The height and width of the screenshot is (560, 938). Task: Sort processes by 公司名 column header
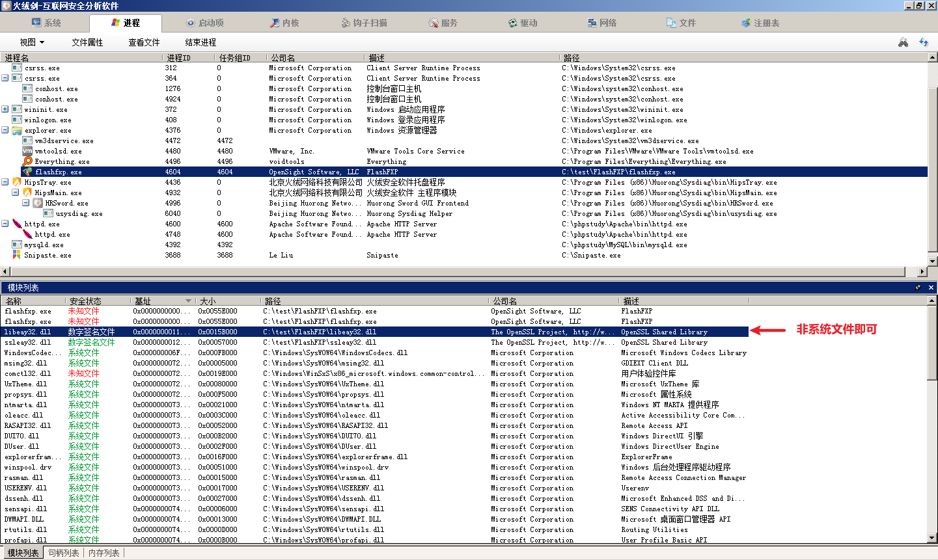coord(316,58)
